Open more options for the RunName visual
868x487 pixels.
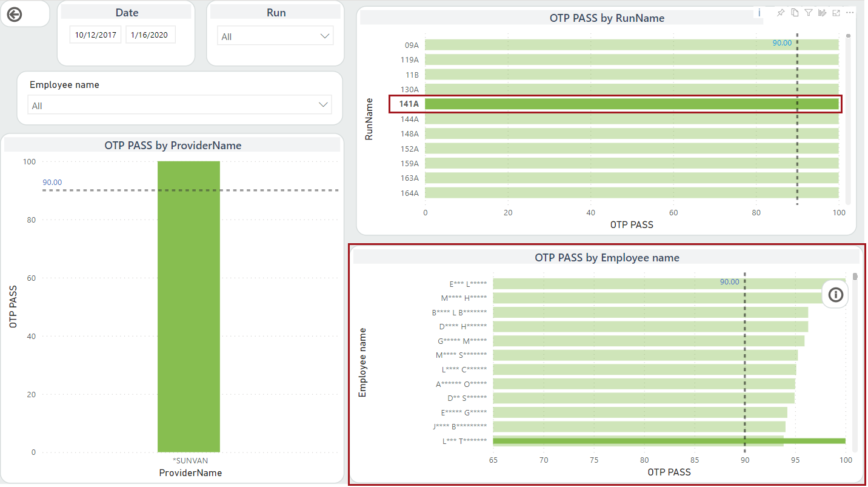pos(850,12)
